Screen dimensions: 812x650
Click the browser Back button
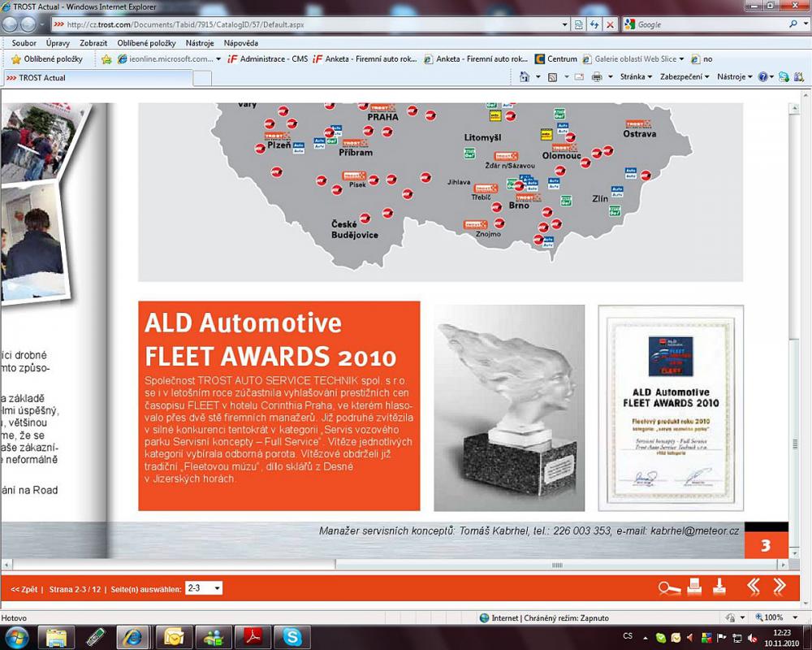11,24
